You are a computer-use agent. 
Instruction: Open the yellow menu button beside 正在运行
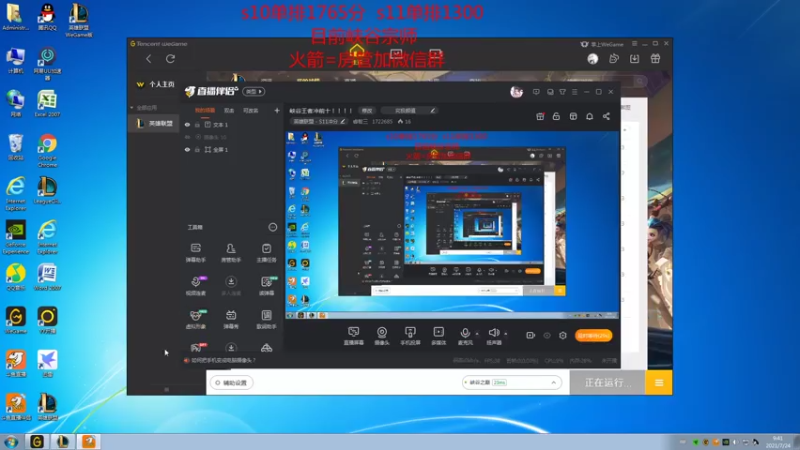(659, 383)
